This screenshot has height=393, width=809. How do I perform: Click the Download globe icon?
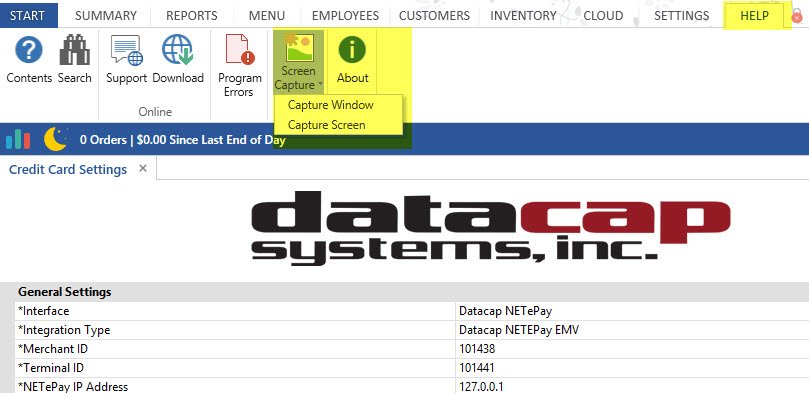click(178, 50)
